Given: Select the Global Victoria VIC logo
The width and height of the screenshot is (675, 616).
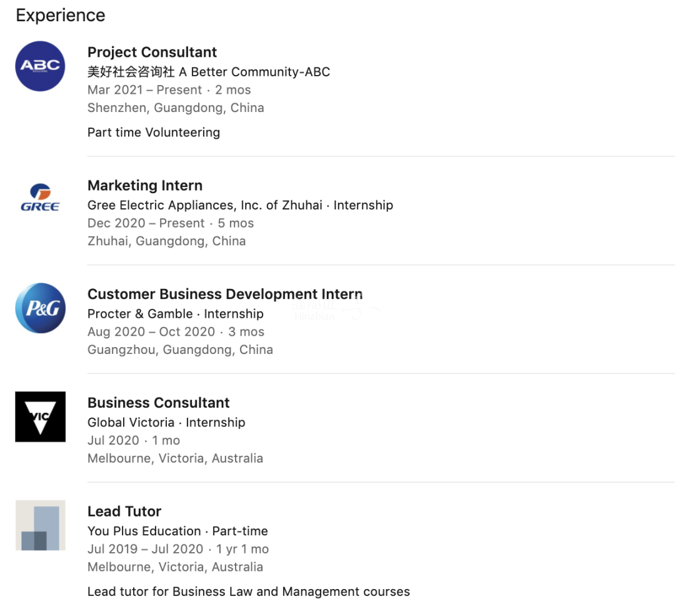Looking at the screenshot, I should [x=40, y=417].
